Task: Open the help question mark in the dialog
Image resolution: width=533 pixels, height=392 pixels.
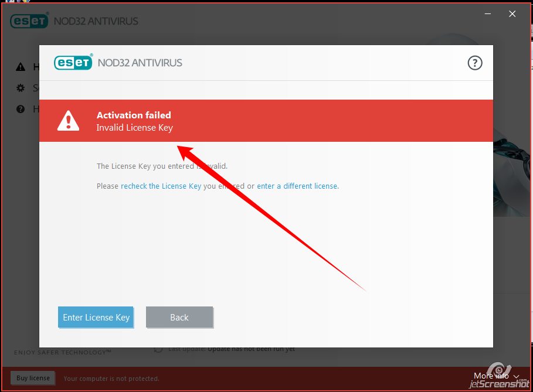Action: pos(474,63)
